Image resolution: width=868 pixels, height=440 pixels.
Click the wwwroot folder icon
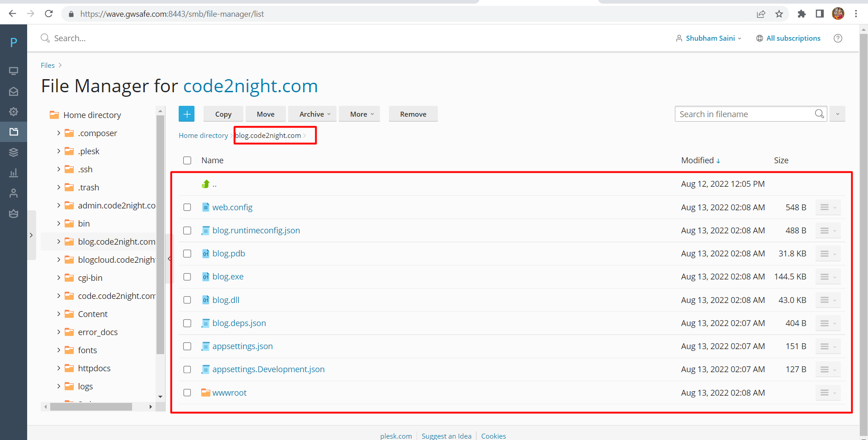tap(206, 393)
